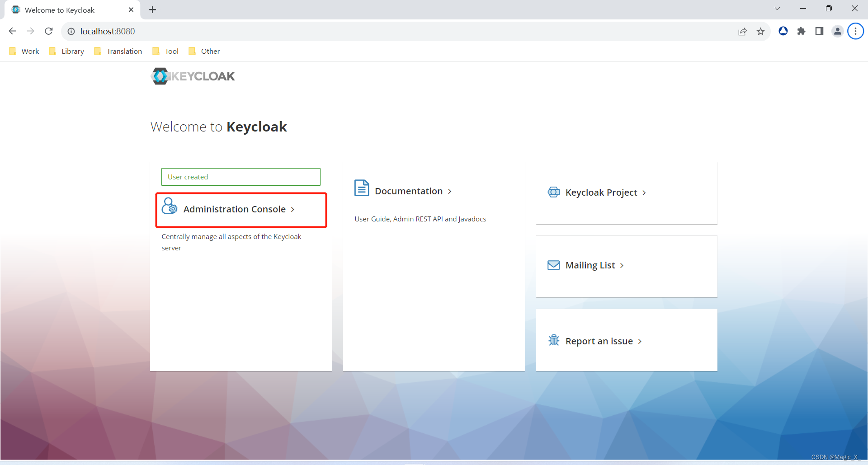Open the Tool bookmarks folder
Viewport: 868px width, 465px height.
click(x=166, y=51)
